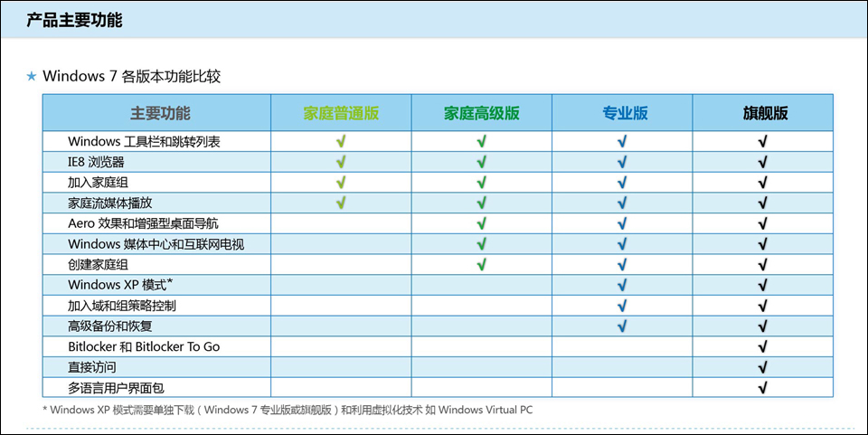Image resolution: width=868 pixels, height=435 pixels.
Task: Click 专业版 checkmark for Aero 效果 row
Action: tap(622, 223)
